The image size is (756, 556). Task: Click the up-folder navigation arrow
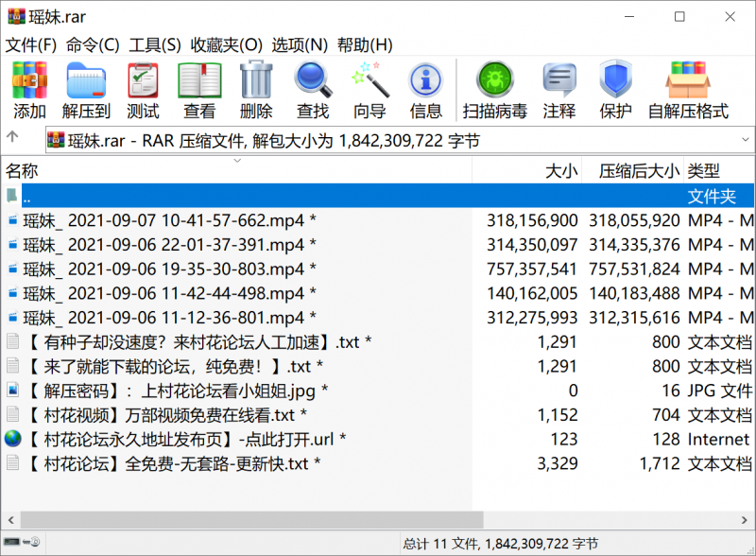13,138
